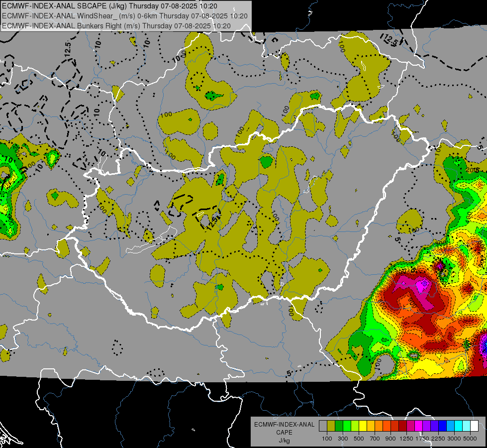Click the legend label 3000
This screenshot has height=448, width=487.
click(454, 439)
